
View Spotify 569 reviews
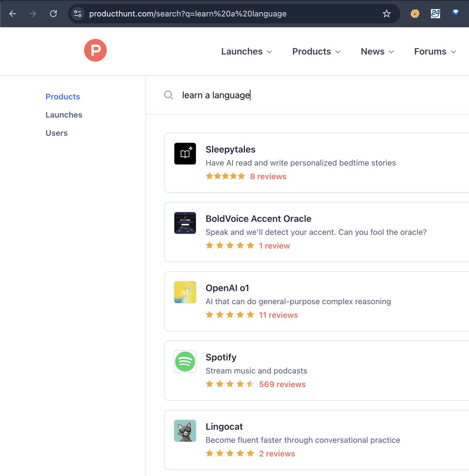pyautogui.click(x=282, y=384)
